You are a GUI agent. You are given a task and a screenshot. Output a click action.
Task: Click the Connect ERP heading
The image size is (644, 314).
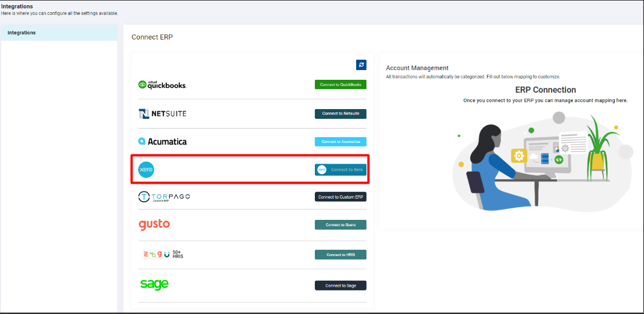153,37
